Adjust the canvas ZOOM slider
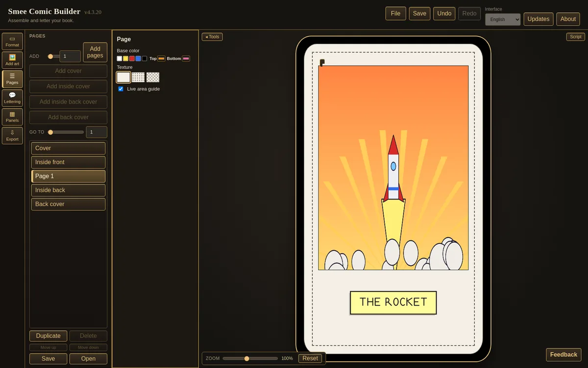Screen dimensions: 588x368 click(250, 359)
